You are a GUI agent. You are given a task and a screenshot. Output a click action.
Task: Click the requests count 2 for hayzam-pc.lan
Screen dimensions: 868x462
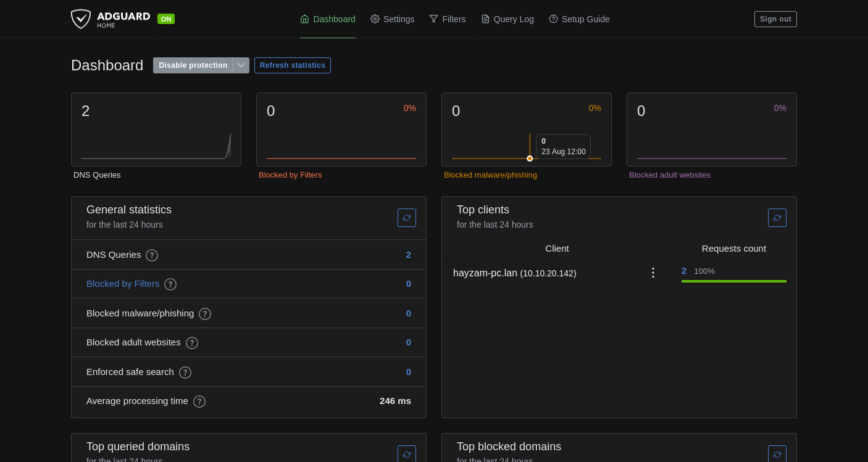[x=684, y=271]
